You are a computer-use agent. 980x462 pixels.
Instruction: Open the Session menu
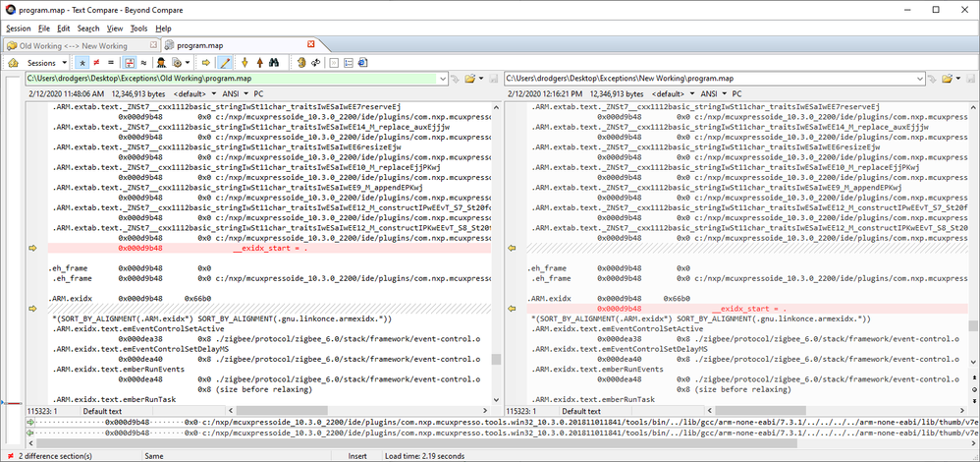[18, 29]
